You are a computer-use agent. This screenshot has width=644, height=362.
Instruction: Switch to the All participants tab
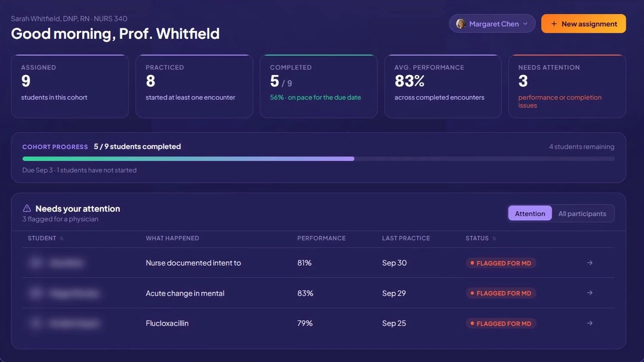(582, 214)
